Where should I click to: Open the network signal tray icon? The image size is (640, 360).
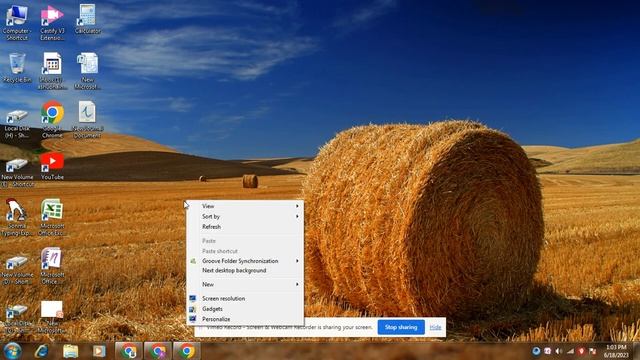point(570,351)
